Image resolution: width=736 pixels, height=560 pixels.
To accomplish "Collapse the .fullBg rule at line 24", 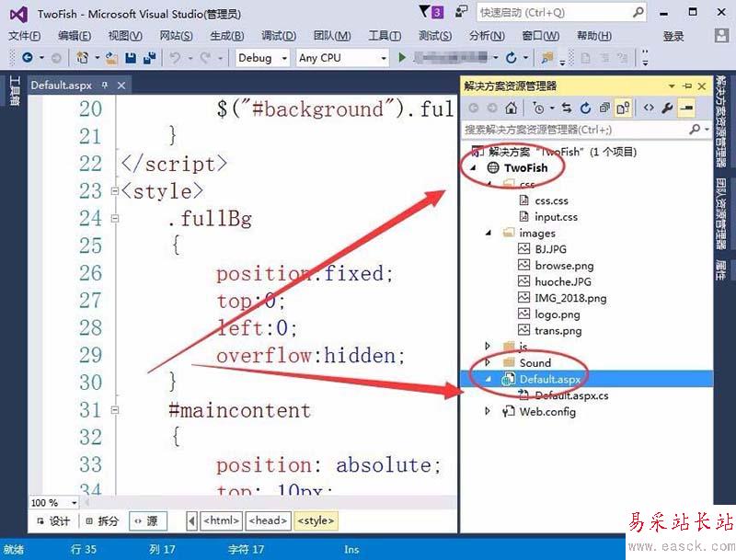I will coord(115,219).
